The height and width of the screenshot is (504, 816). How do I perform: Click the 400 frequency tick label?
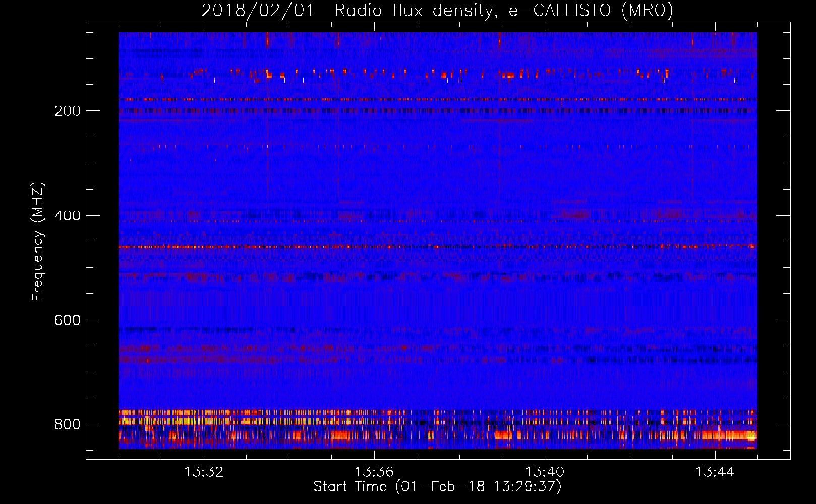(x=68, y=216)
